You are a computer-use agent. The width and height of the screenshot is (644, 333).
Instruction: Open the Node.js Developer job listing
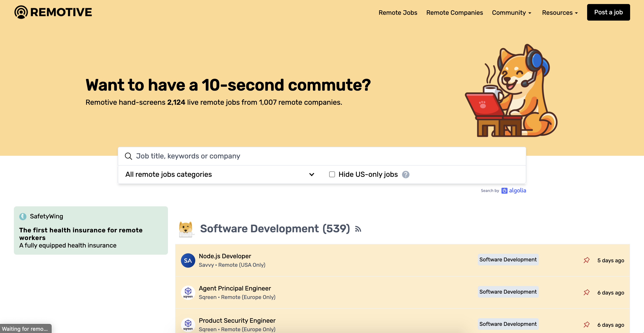[x=225, y=256]
